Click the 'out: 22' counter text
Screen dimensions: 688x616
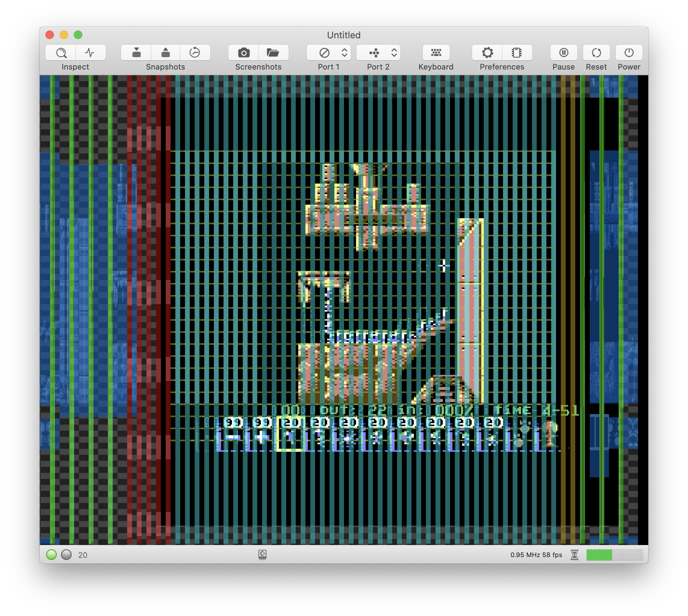(x=353, y=410)
